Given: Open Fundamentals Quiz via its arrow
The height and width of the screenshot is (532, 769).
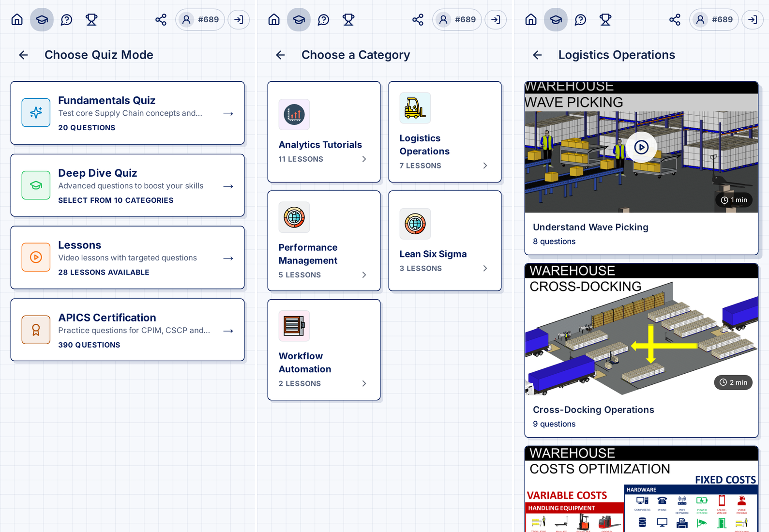Looking at the screenshot, I should tap(228, 114).
